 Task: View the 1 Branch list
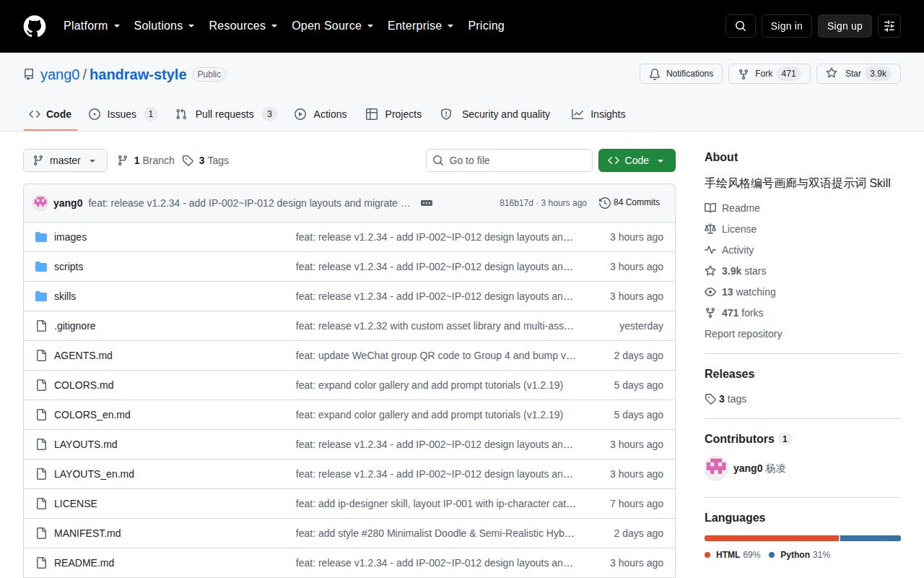pyautogui.click(x=146, y=160)
